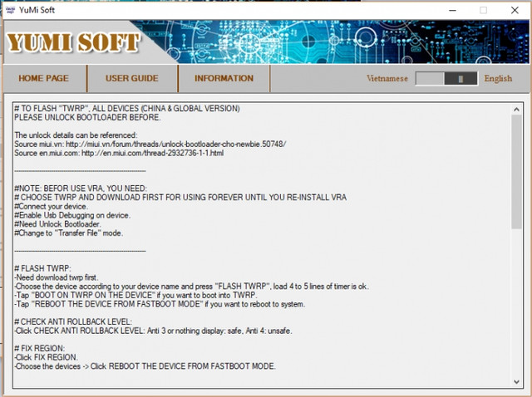
Task: Click '#Enable Usb Debugging on device.' line
Action: pyautogui.click(x=72, y=215)
